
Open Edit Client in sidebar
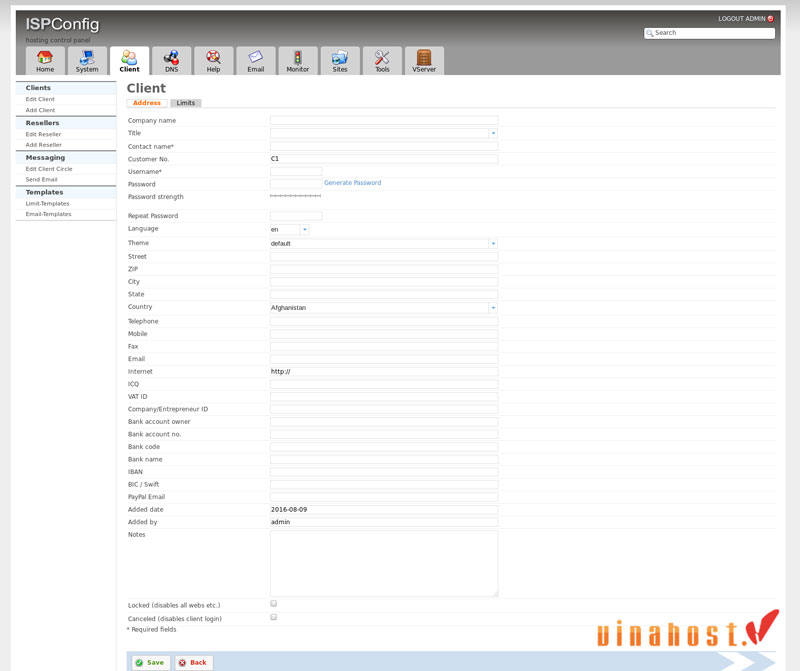[40, 100]
